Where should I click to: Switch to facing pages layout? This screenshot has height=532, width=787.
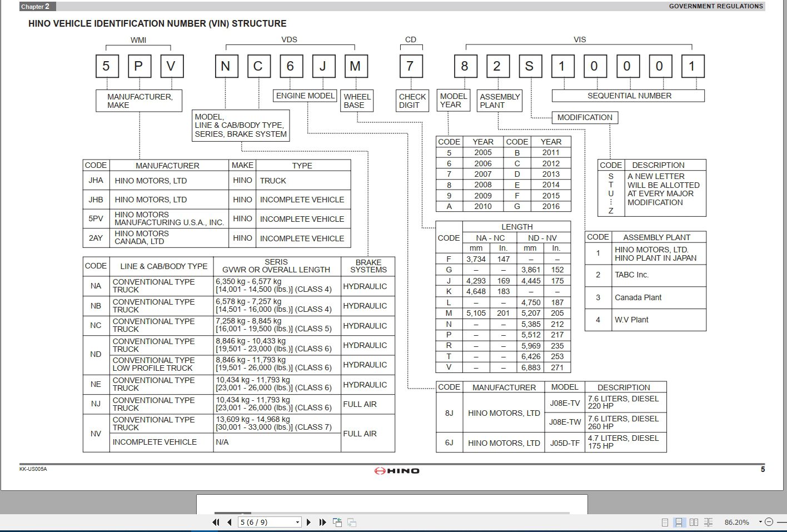pyautogui.click(x=694, y=522)
